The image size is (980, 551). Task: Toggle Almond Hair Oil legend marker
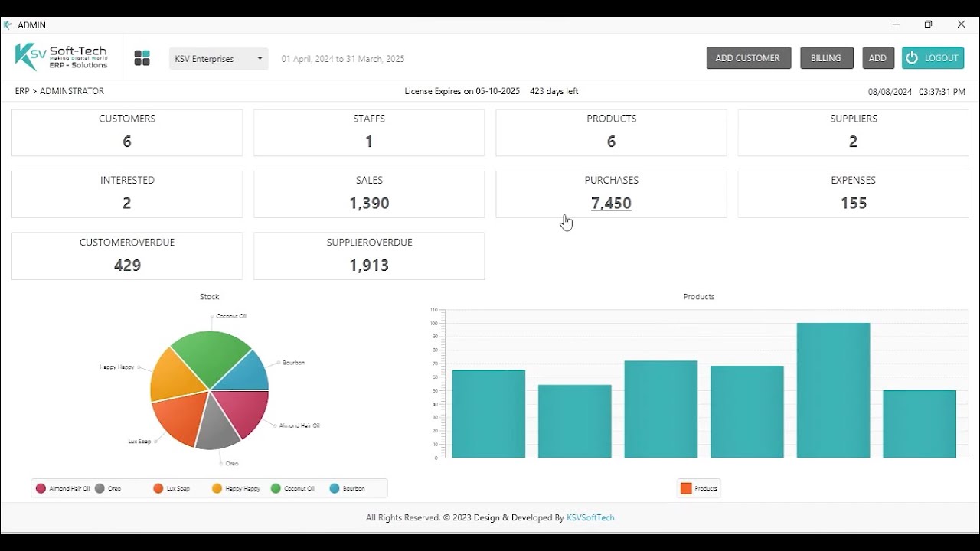[41, 488]
